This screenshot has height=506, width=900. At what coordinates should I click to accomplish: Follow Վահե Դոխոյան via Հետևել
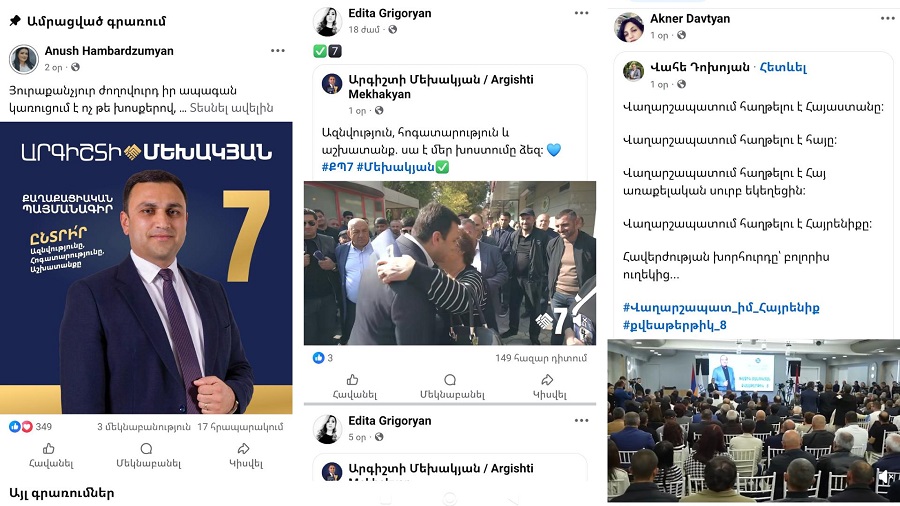[x=783, y=67]
